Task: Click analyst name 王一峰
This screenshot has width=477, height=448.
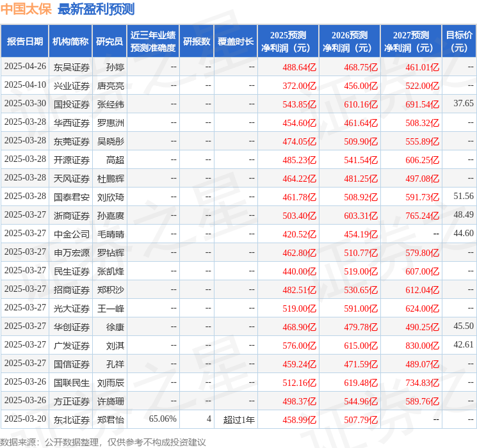Action: click(x=110, y=308)
